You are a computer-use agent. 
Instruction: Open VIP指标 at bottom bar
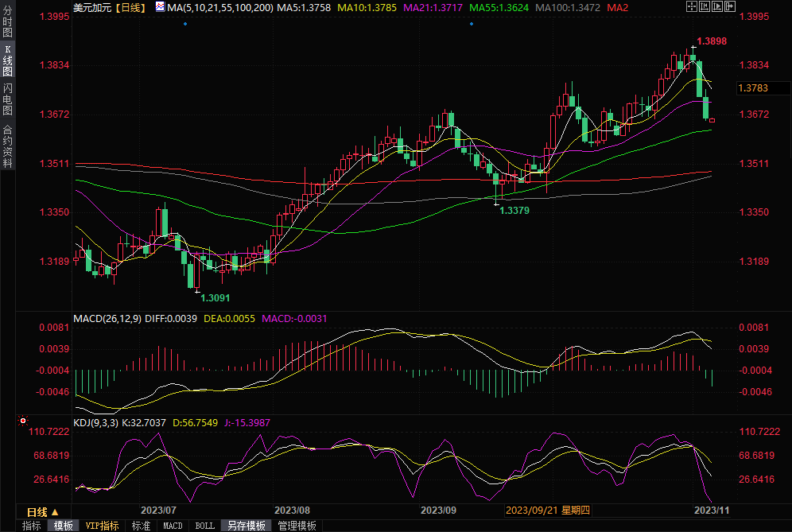pyautogui.click(x=103, y=526)
